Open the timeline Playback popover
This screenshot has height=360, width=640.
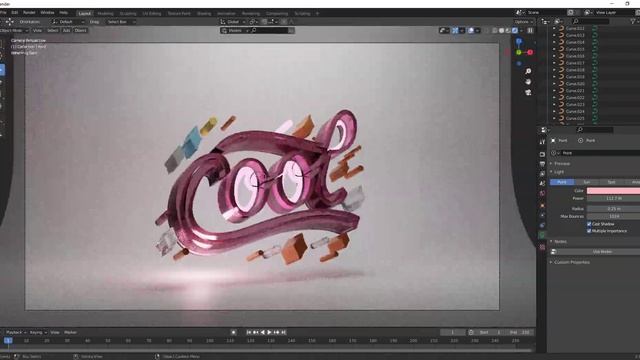(x=16, y=332)
